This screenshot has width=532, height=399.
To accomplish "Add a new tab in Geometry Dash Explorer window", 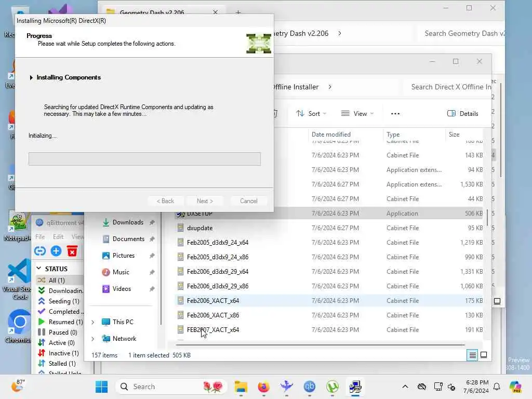I will (238, 12).
